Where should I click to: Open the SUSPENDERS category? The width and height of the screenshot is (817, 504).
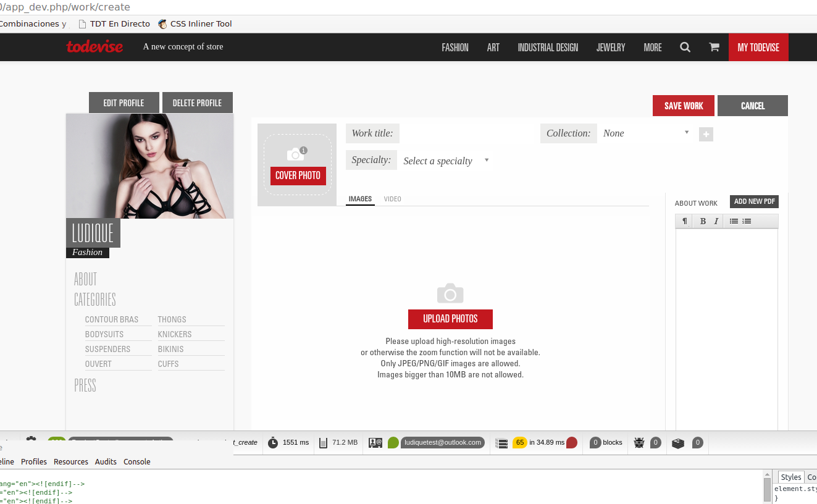(x=108, y=349)
